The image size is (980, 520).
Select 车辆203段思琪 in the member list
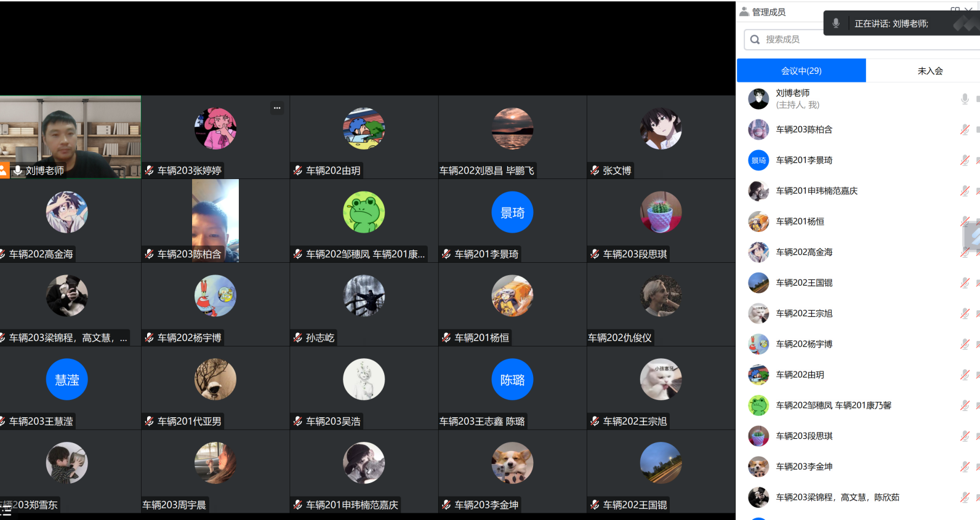click(x=804, y=436)
